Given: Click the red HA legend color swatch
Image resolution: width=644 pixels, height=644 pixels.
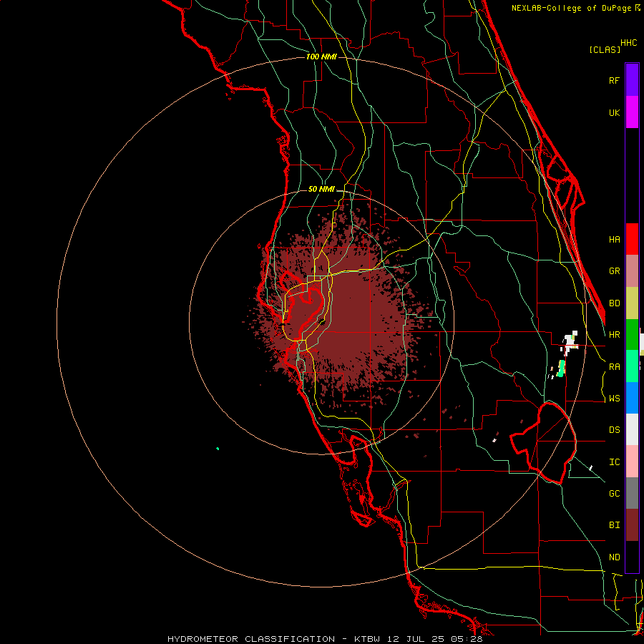Looking at the screenshot, I should (x=632, y=239).
